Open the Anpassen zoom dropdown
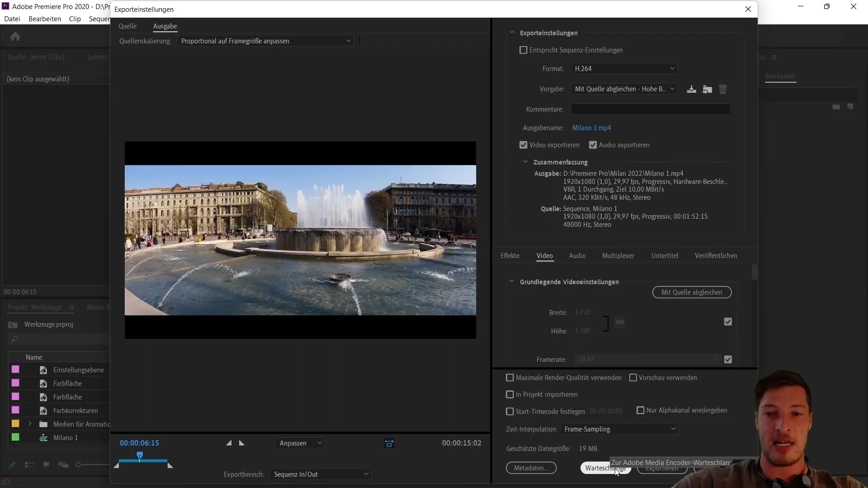 click(x=300, y=443)
